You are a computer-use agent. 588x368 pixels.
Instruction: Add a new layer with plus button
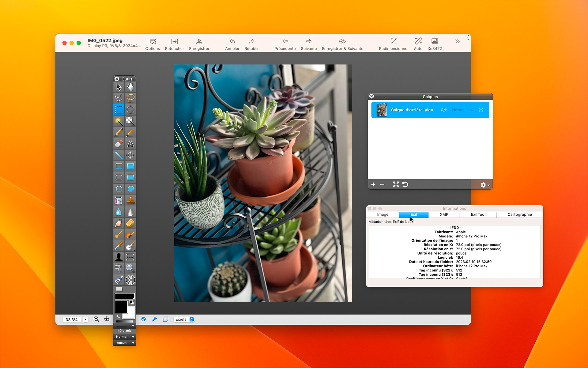click(373, 184)
